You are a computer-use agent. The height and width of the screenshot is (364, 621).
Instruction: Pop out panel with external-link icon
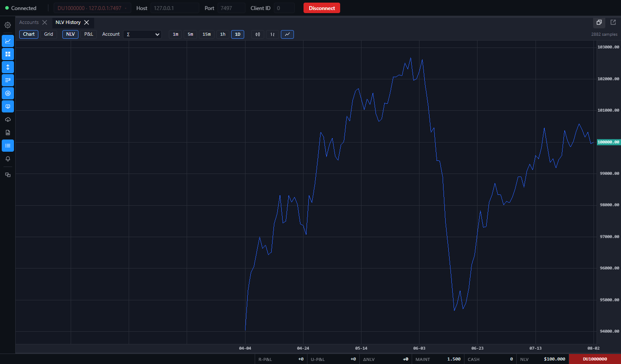[x=613, y=22]
